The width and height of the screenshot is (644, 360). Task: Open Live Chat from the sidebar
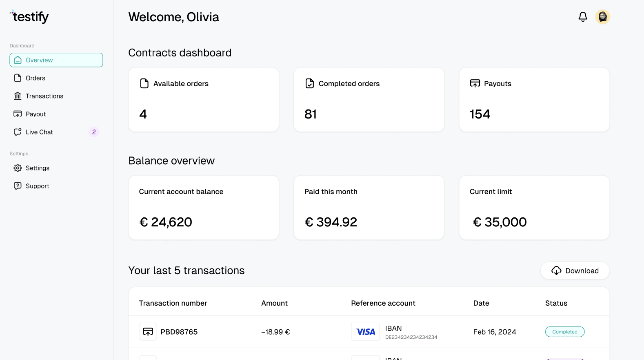[39, 132]
